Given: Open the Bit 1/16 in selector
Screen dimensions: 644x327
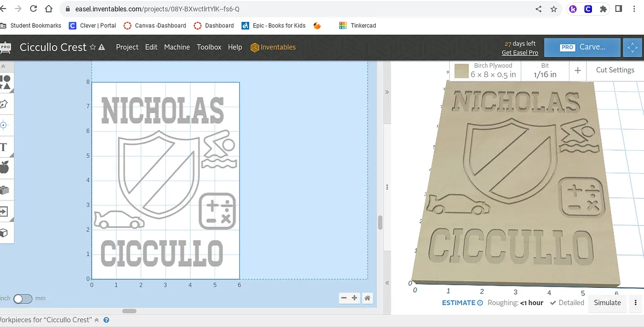Looking at the screenshot, I should point(545,71).
